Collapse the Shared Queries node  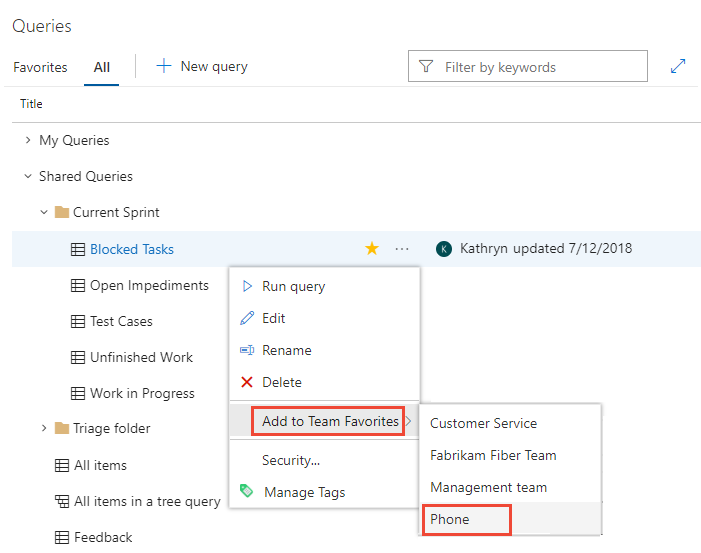tap(28, 176)
